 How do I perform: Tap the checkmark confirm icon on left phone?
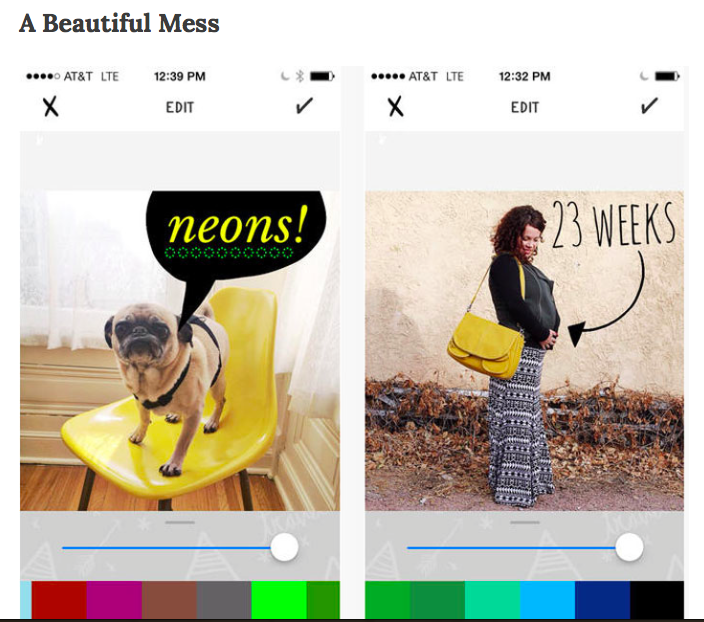[x=304, y=106]
